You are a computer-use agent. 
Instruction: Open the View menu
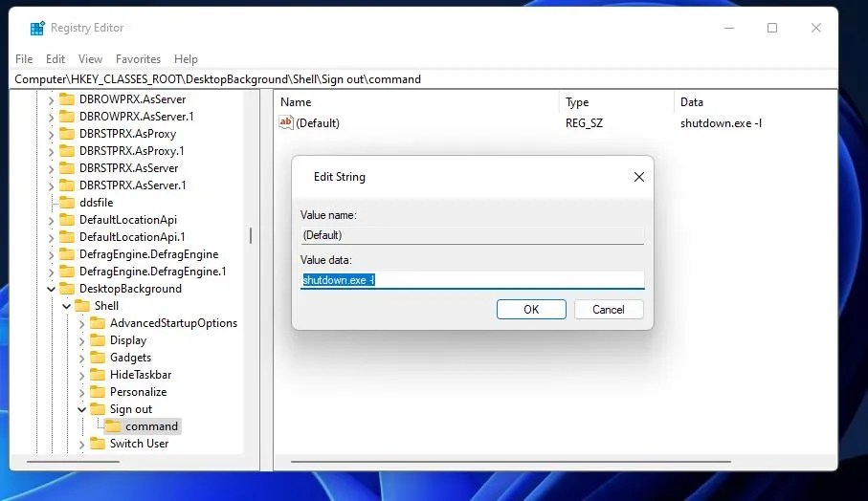90,58
